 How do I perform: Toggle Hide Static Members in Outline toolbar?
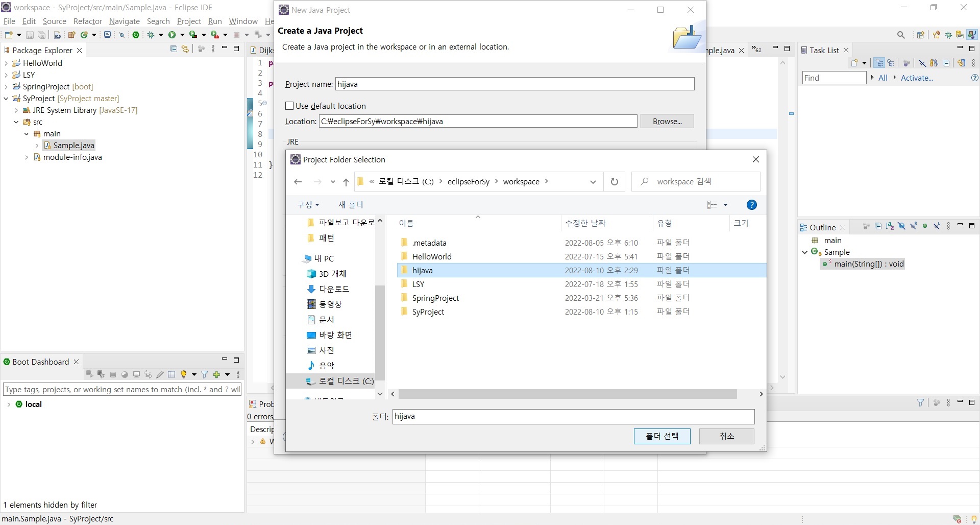point(913,226)
